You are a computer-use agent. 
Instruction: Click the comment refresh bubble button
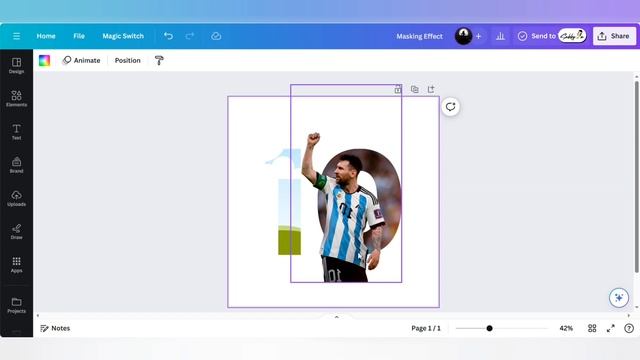(x=451, y=107)
